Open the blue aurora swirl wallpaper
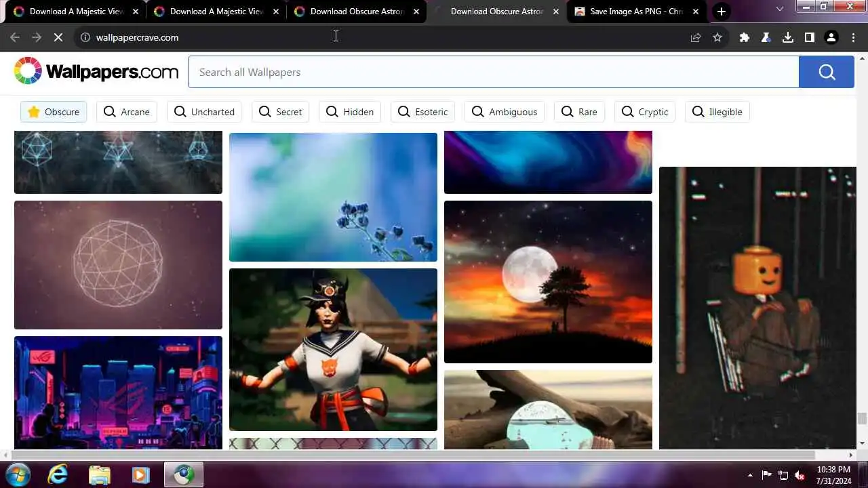 548,163
